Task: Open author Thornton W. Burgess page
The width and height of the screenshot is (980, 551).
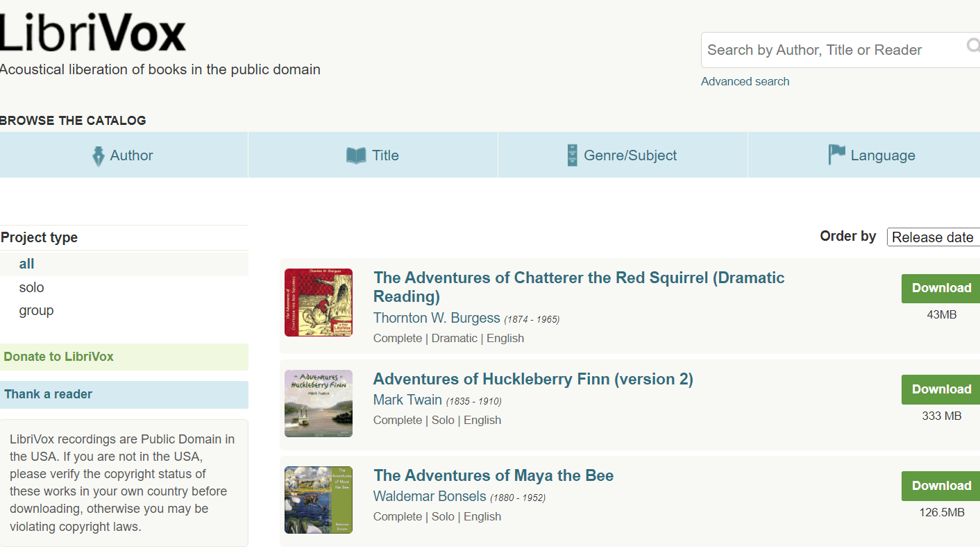Action: click(437, 318)
